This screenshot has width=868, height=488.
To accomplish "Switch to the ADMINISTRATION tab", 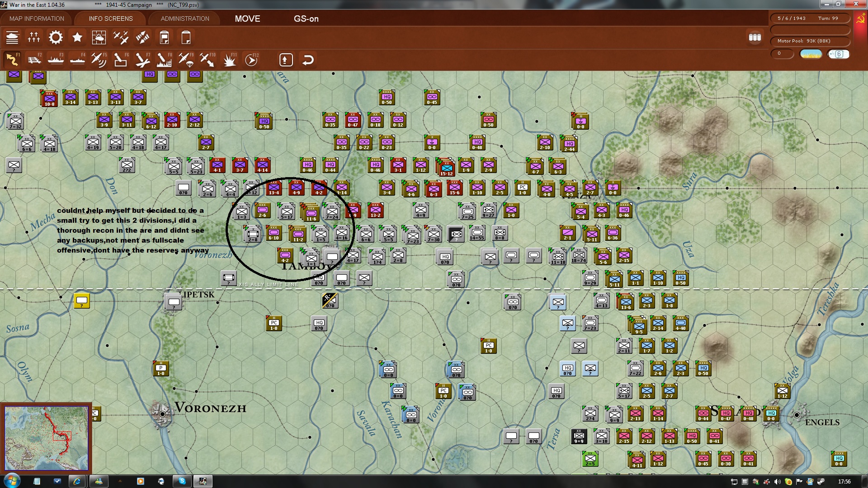I will [x=185, y=19].
